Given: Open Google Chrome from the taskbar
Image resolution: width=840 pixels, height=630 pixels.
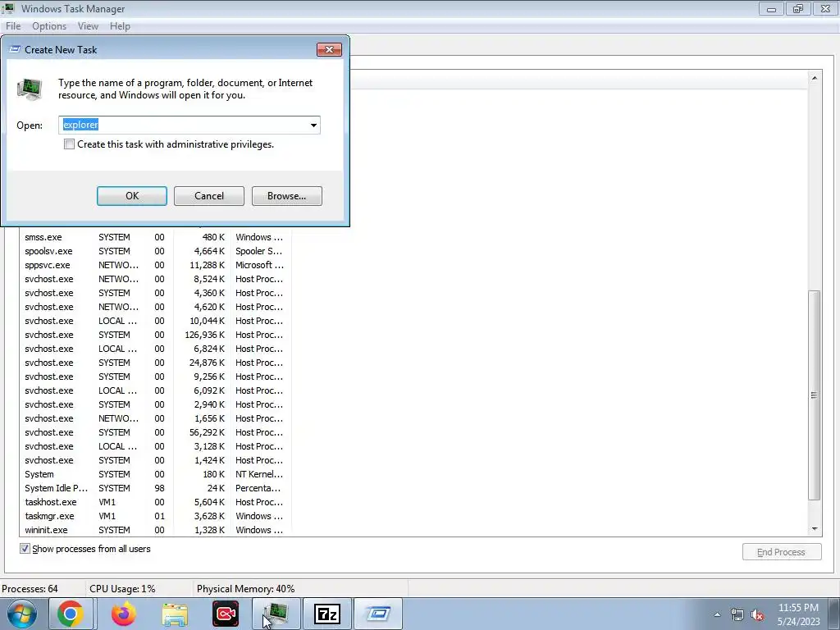Looking at the screenshot, I should pyautogui.click(x=71, y=614).
